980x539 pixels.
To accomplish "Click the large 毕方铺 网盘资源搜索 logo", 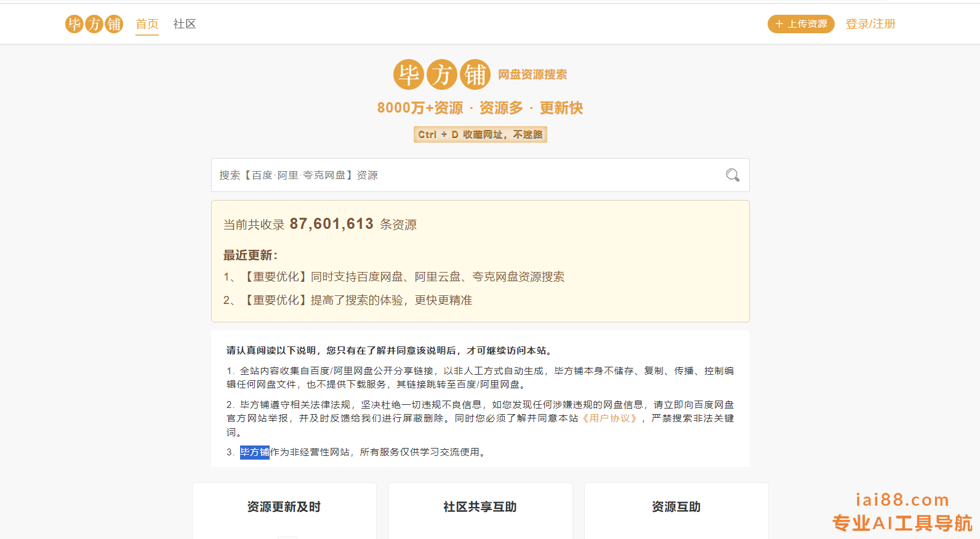I will coord(480,74).
